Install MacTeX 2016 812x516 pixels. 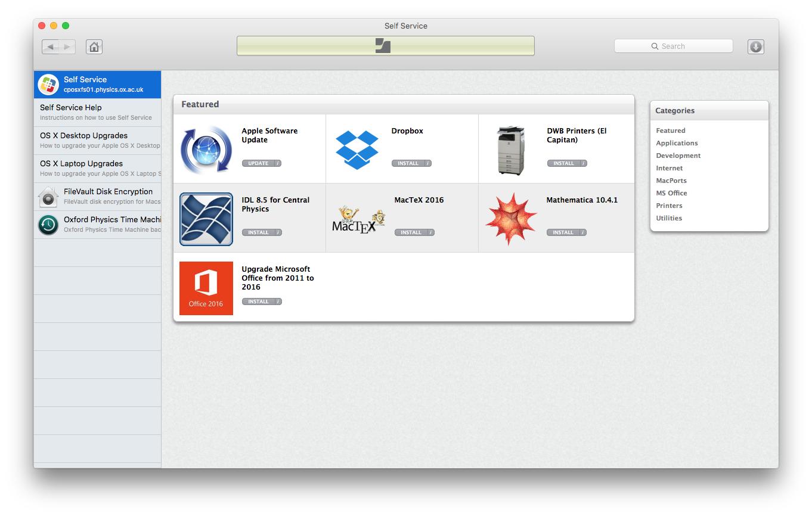[411, 232]
